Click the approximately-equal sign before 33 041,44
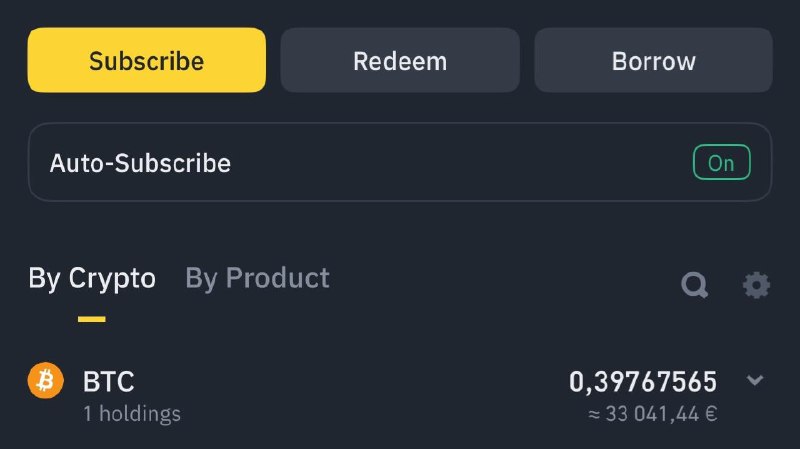This screenshot has width=800, height=449. (x=594, y=414)
